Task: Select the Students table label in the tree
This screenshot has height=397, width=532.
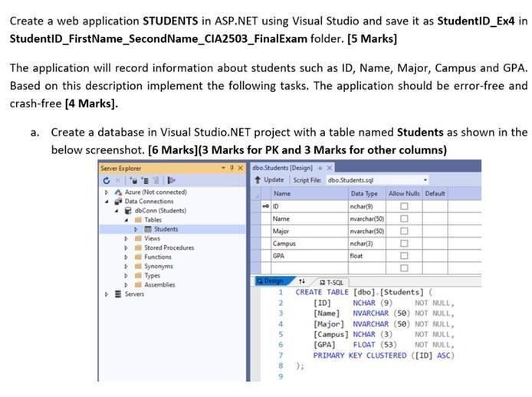Action: [x=166, y=229]
